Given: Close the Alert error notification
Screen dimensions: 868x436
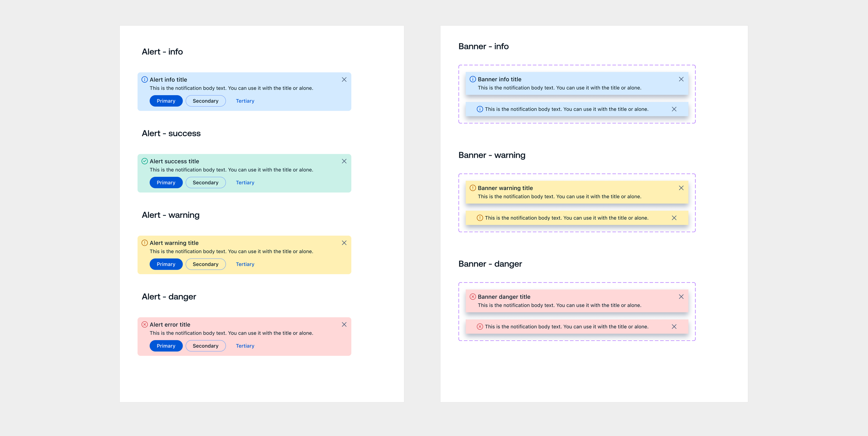Looking at the screenshot, I should tap(344, 324).
